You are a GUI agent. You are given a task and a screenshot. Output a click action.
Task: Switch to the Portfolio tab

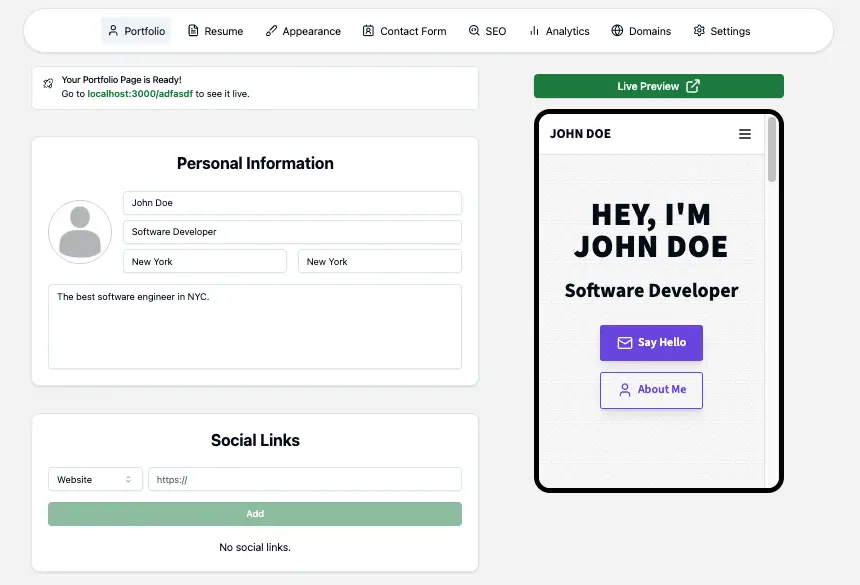(x=136, y=31)
